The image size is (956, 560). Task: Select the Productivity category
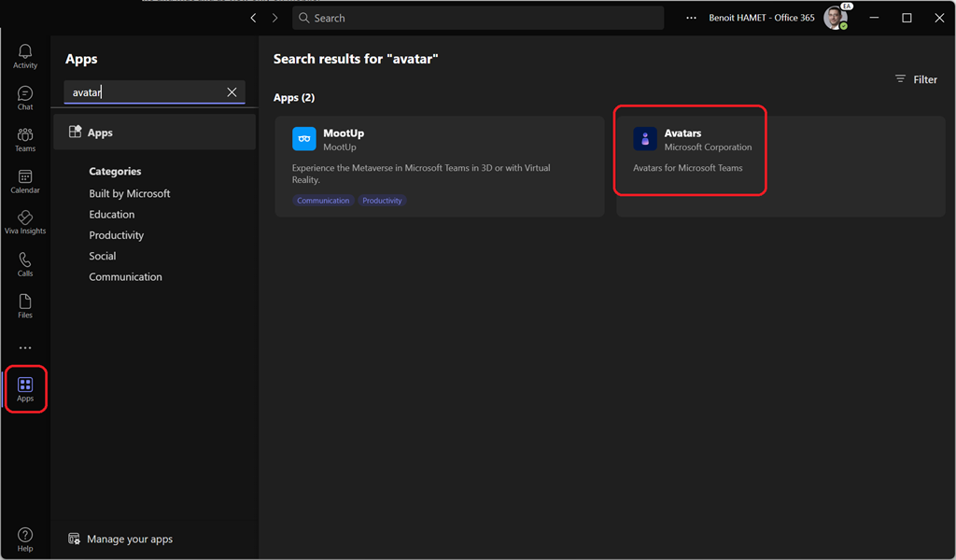117,235
